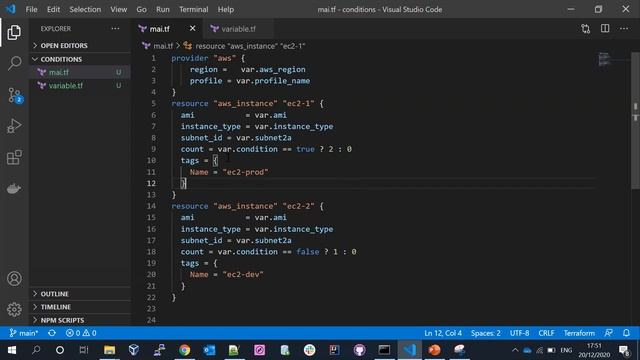The width and height of the screenshot is (640, 360).
Task: Click mai.tf in the breadcrumb
Action: coord(162,46)
